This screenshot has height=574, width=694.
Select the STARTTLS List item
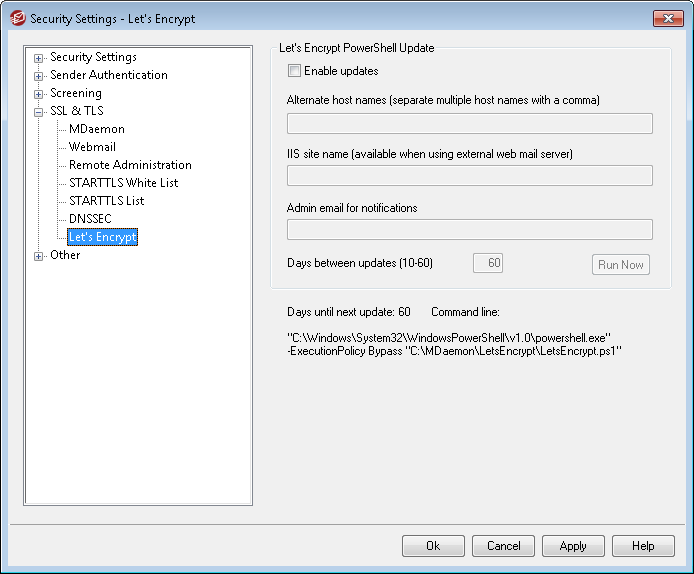click(107, 200)
